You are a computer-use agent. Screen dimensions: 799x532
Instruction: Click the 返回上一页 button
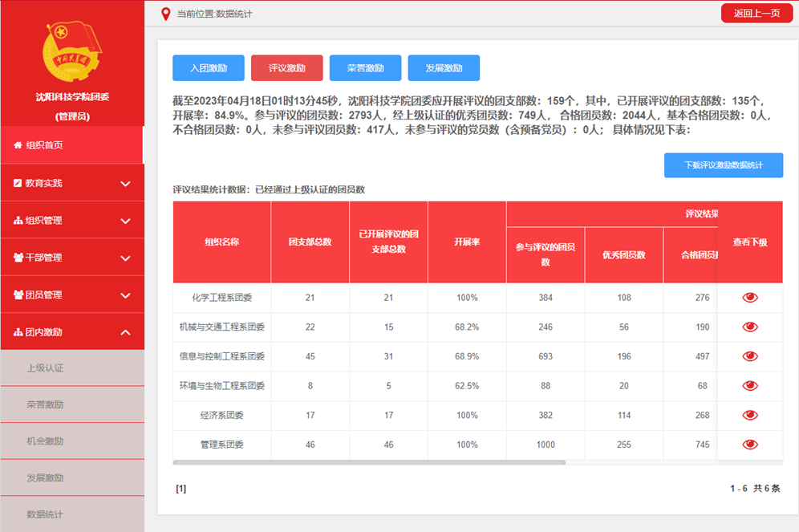pyautogui.click(x=750, y=14)
